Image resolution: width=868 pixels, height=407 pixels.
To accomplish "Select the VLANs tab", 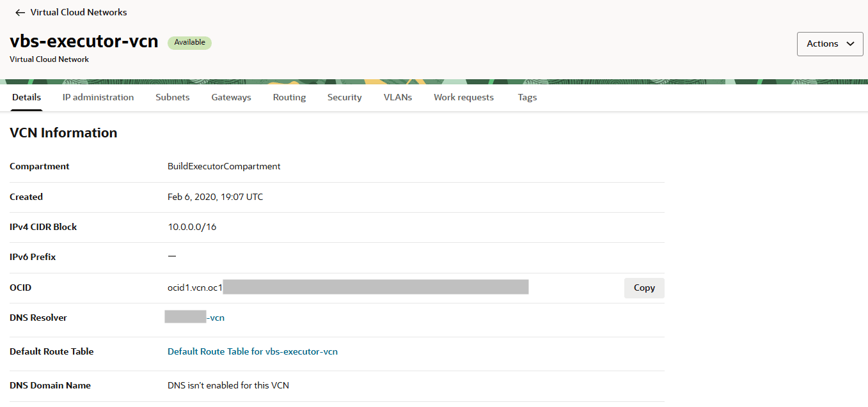I will coord(397,97).
